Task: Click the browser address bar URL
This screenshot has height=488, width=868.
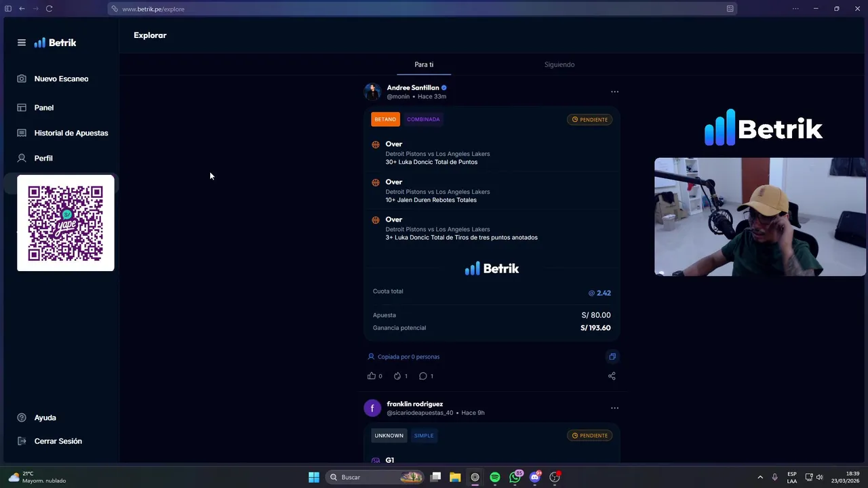Action: pos(153,9)
